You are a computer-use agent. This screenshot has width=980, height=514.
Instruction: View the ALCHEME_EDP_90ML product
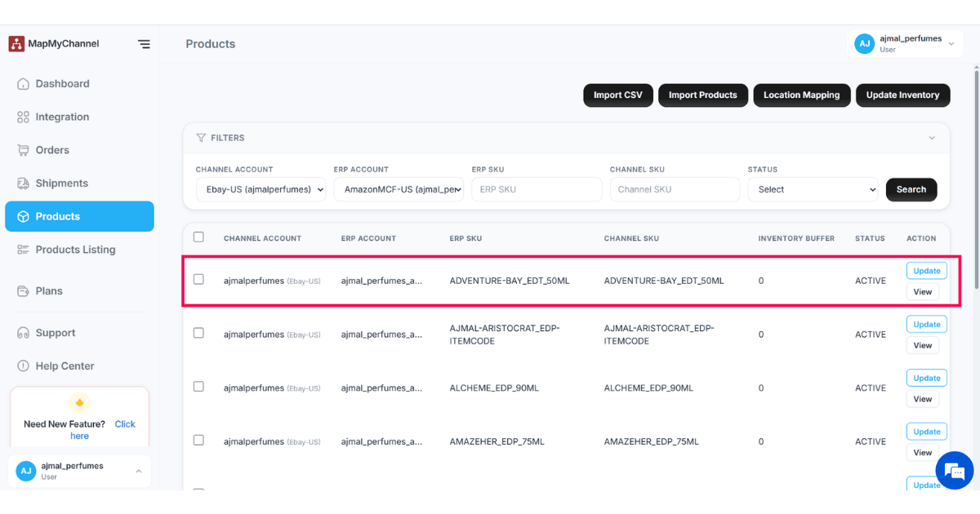pyautogui.click(x=923, y=400)
